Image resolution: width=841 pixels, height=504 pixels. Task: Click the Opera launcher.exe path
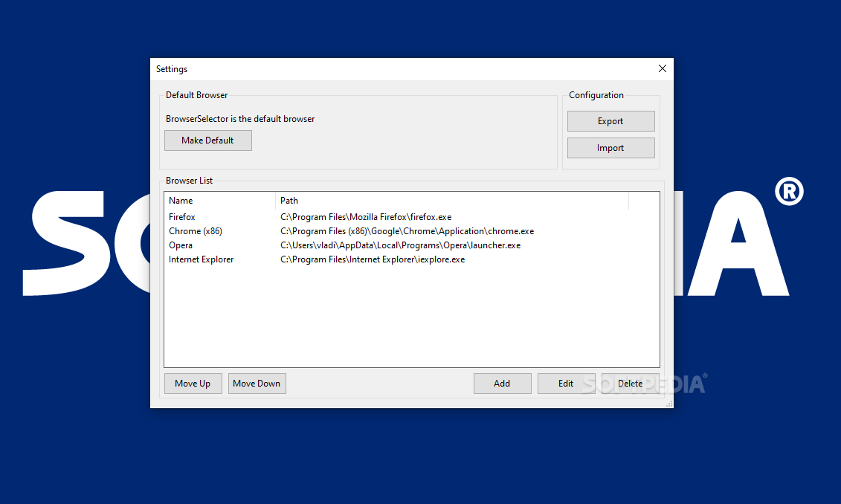click(x=400, y=245)
